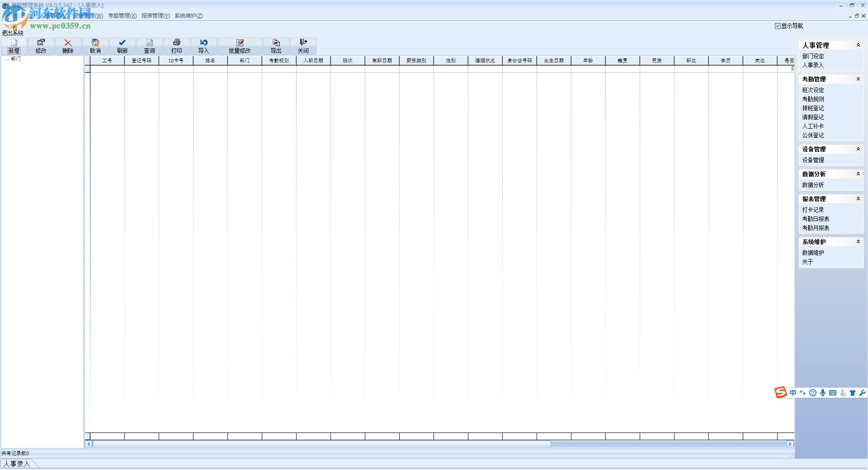This screenshot has width=868, height=470.
Task: Open 关于 (About) in the navigation panel
Action: pos(807,262)
